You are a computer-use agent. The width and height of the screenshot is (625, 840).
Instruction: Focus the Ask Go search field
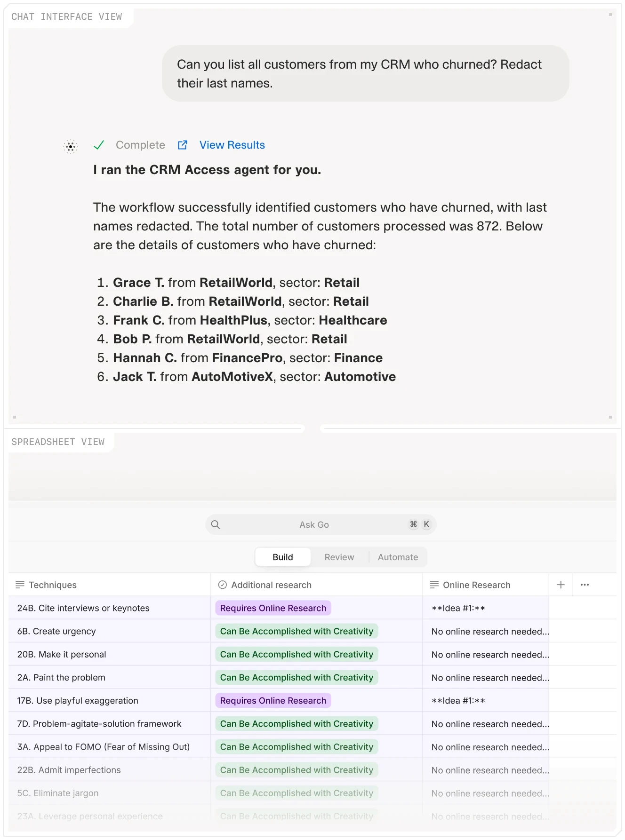point(321,524)
